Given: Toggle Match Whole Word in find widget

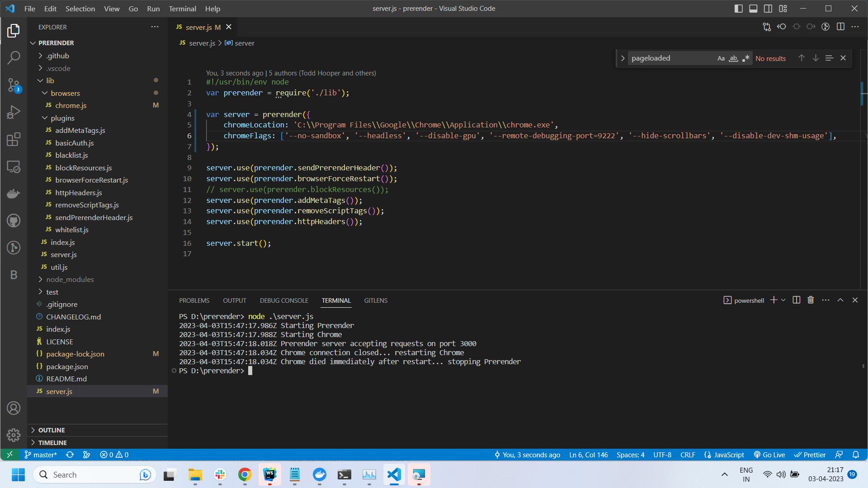Looking at the screenshot, I should 733,58.
